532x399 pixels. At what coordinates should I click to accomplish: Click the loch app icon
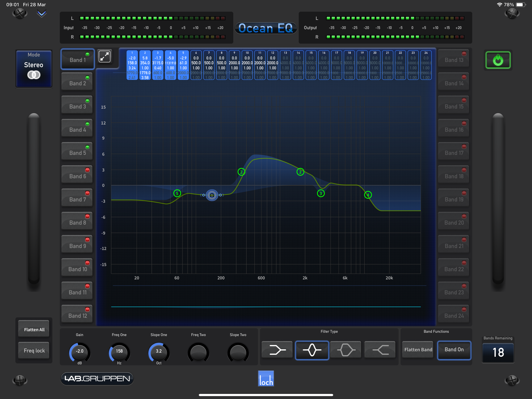[x=266, y=379]
